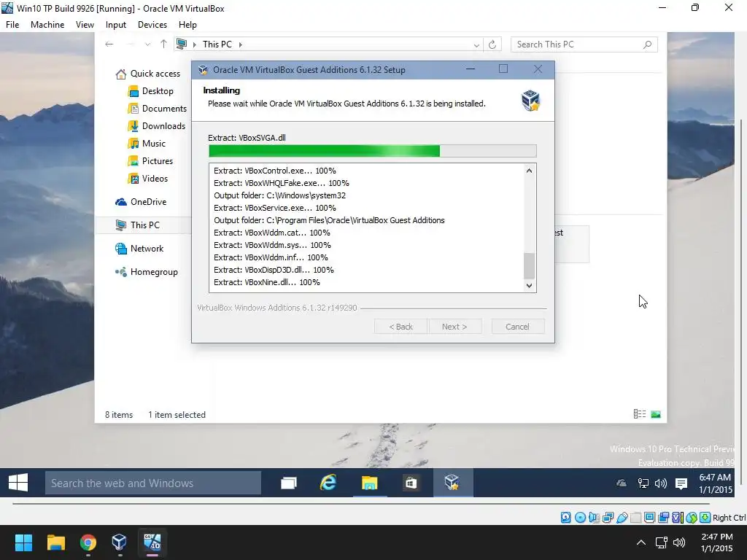Select Guest Additions installer in guest taskbar
747x560 pixels.
(x=452, y=483)
